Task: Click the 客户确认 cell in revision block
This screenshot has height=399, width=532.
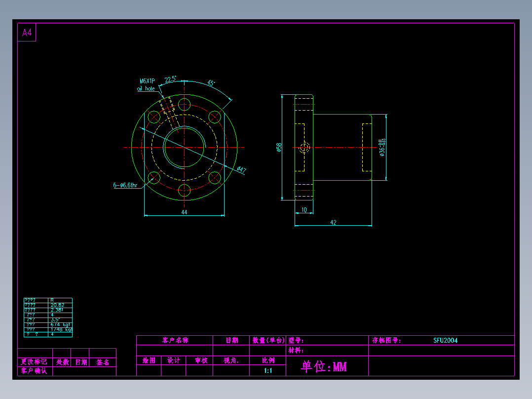Action: point(34,371)
